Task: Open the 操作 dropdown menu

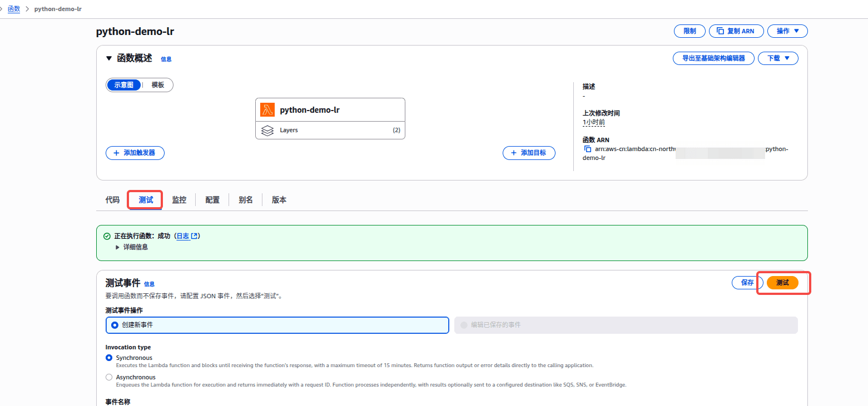Action: [x=787, y=31]
